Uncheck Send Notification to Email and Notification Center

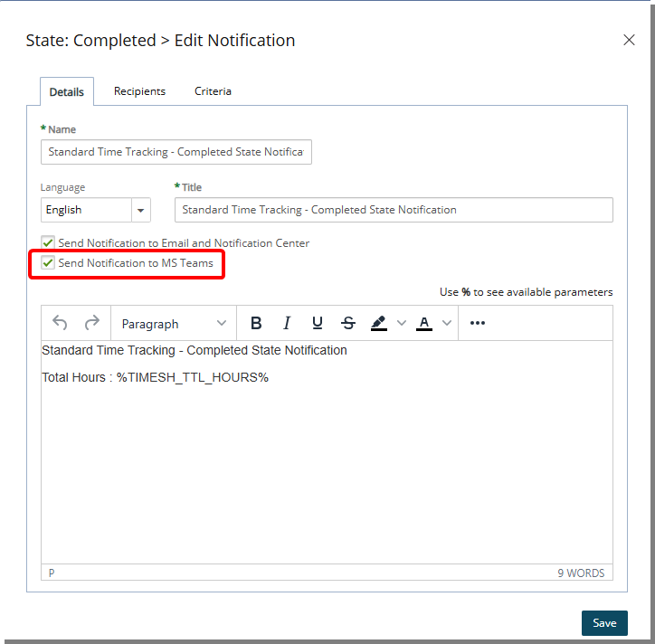(48, 242)
